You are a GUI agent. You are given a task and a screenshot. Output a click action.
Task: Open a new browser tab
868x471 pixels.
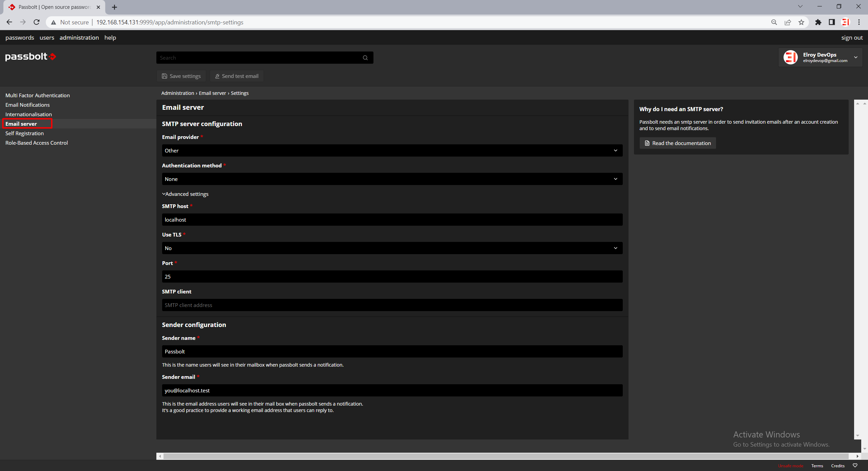click(115, 7)
